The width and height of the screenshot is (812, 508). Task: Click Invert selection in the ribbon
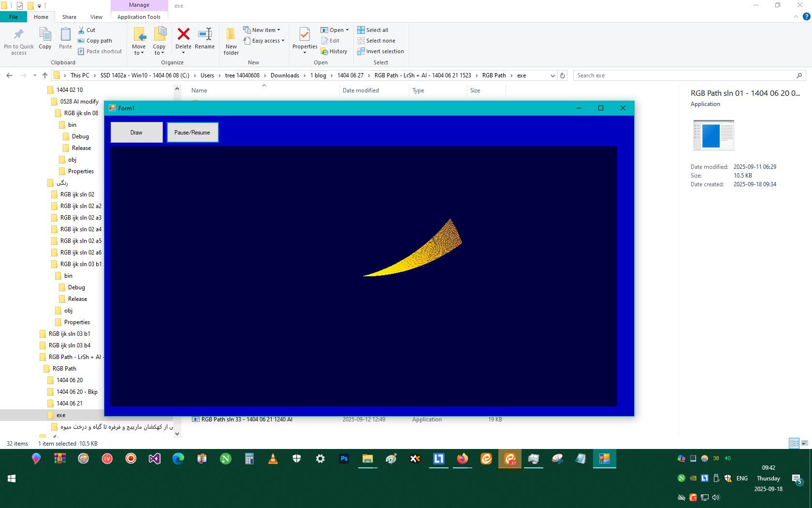tap(381, 51)
